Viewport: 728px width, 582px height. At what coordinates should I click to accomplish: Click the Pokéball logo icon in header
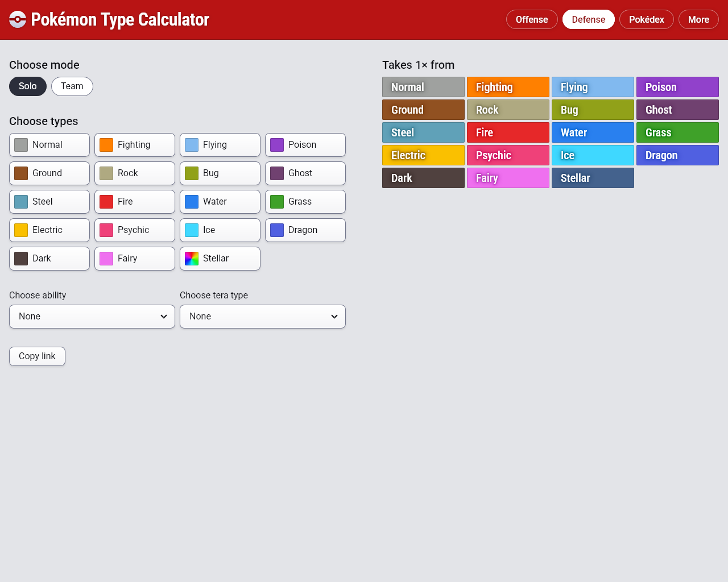18,19
